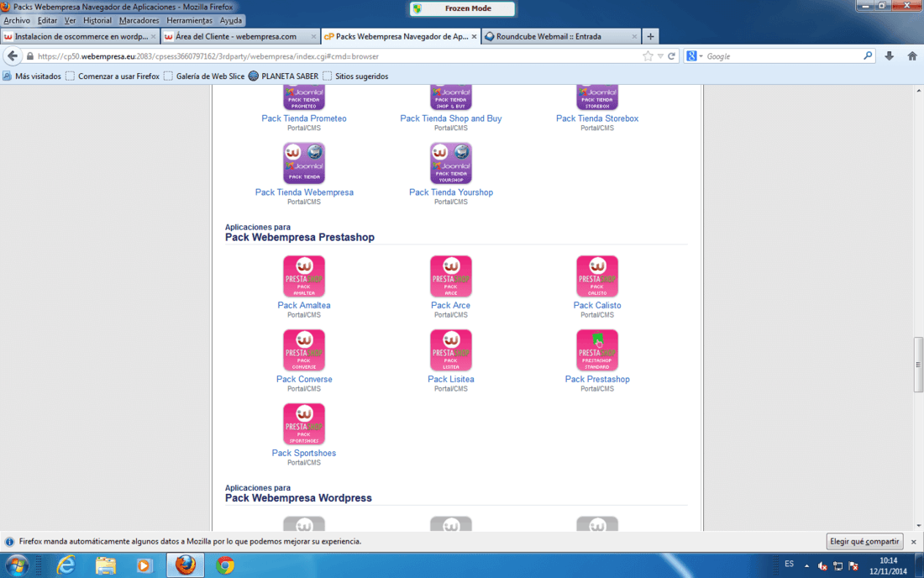
Task: Open the Pack Converse Prestashop icon
Action: (304, 350)
